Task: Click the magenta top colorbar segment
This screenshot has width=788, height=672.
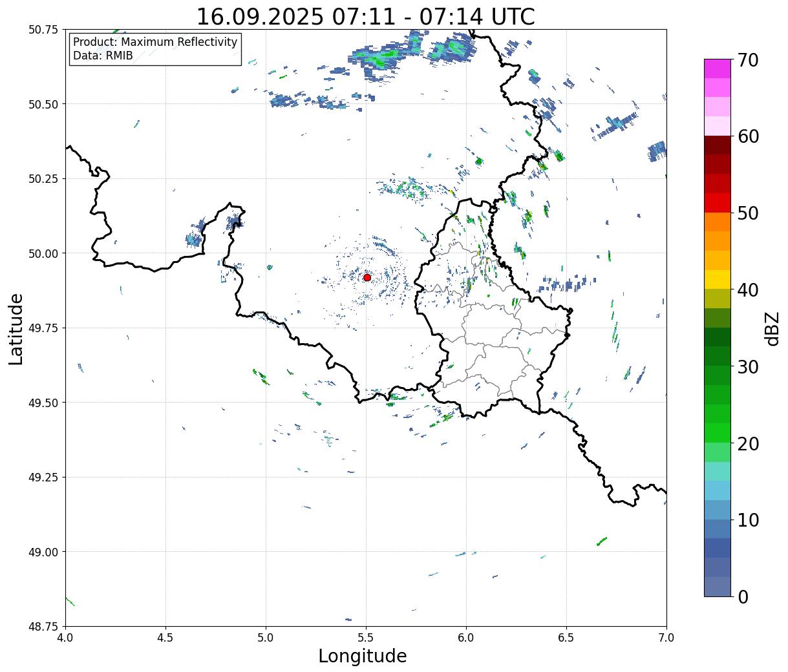Action: [718, 68]
